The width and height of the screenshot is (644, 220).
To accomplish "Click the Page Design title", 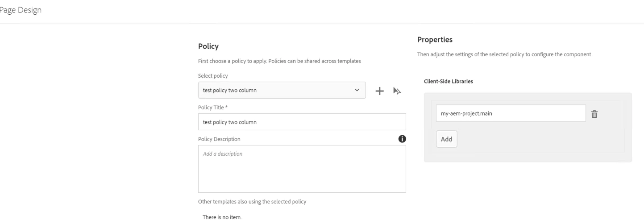I will click(x=21, y=11).
